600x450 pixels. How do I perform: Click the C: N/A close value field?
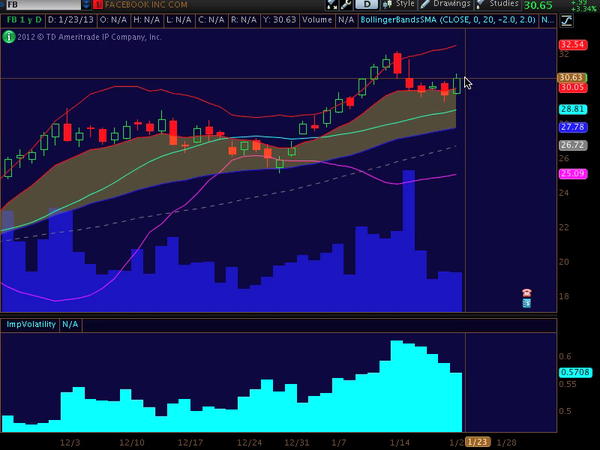point(211,20)
